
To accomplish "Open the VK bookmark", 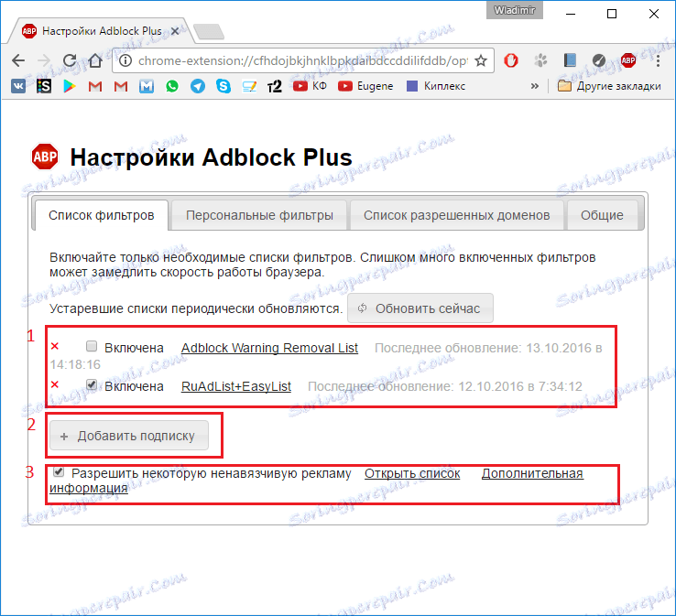I will coord(18,86).
